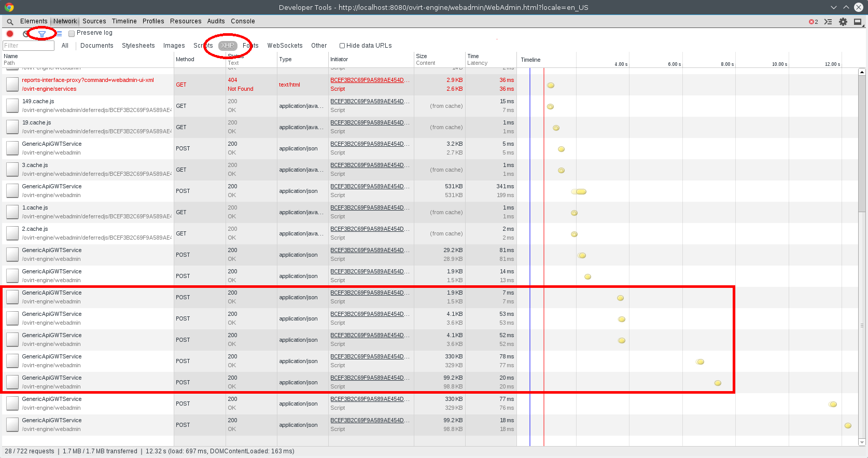The height and width of the screenshot is (458, 868).
Task: Toggle the request list view rows icon
Action: 59,34
